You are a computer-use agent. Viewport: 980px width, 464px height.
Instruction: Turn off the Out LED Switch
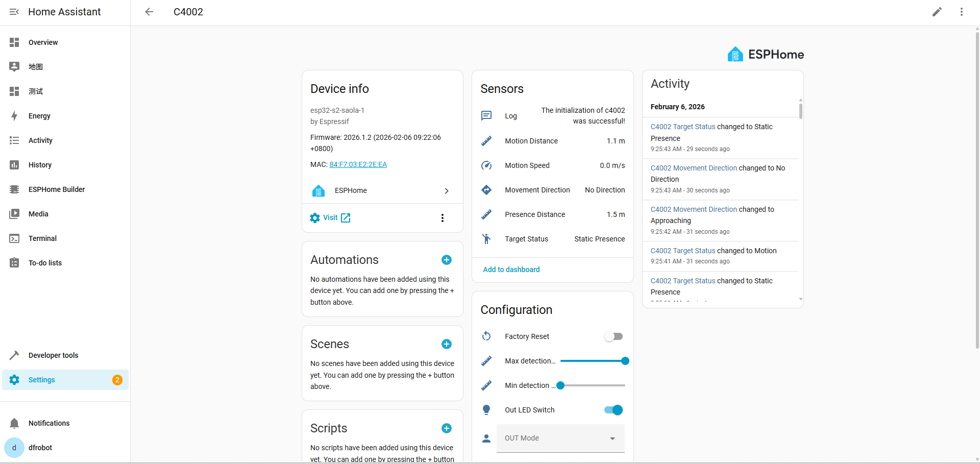coord(614,410)
